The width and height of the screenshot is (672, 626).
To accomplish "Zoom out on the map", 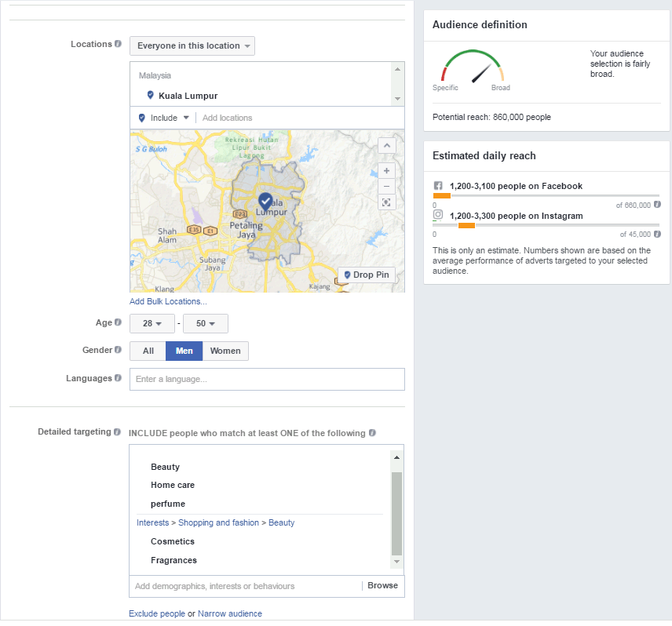I will pos(386,186).
